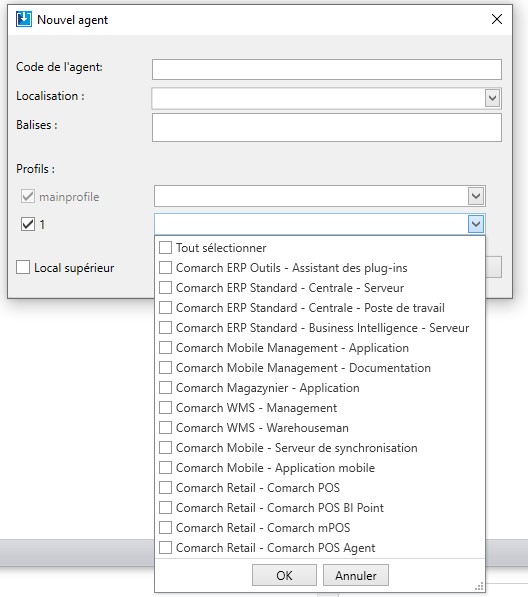Confirm the selection with OK button
The height and width of the screenshot is (597, 528).
point(284,575)
